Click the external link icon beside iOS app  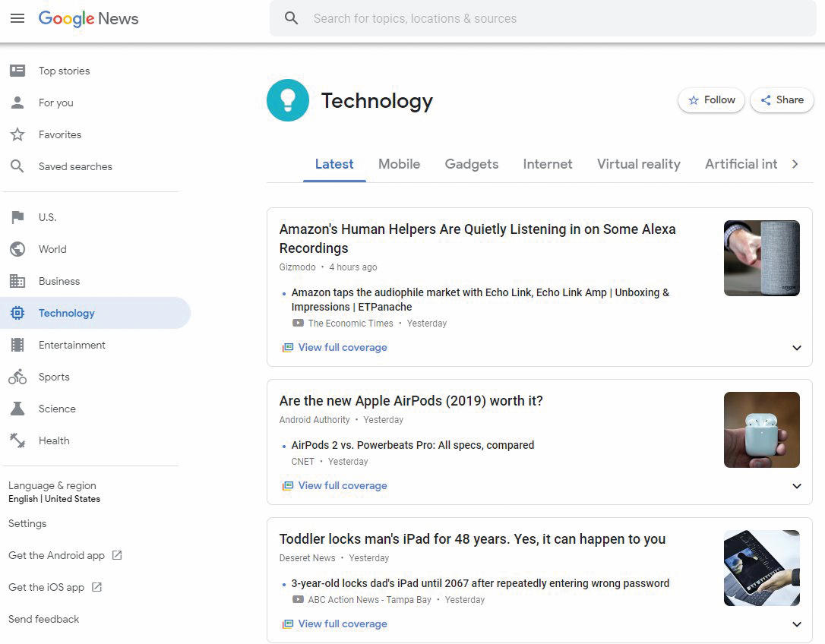point(96,587)
